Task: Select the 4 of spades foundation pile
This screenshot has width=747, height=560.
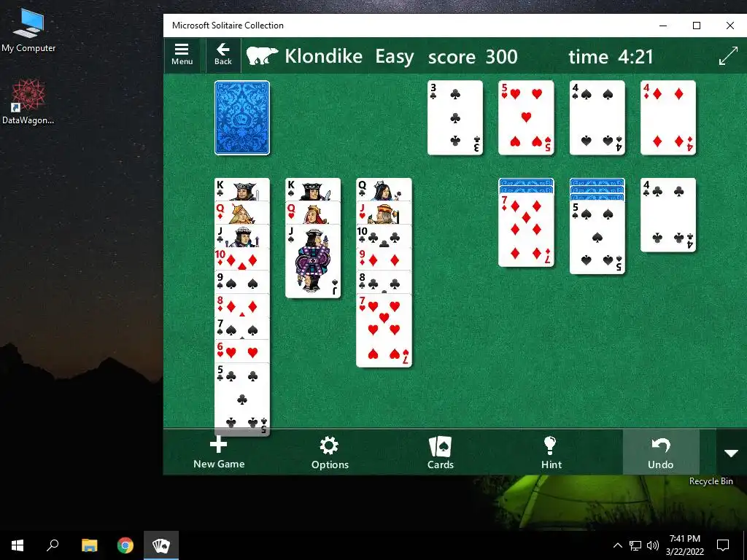Action: (x=597, y=117)
